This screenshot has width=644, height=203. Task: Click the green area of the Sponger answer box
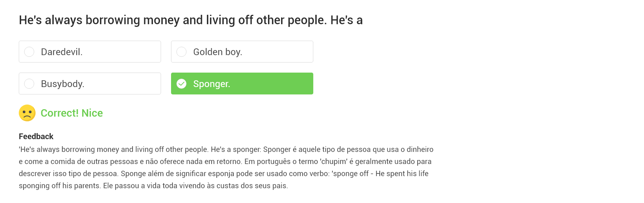[x=275, y=84]
